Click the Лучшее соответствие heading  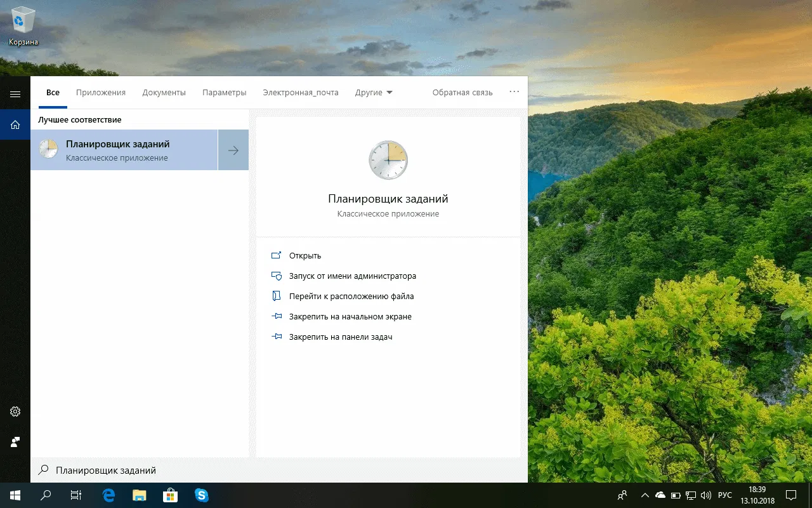pos(79,120)
